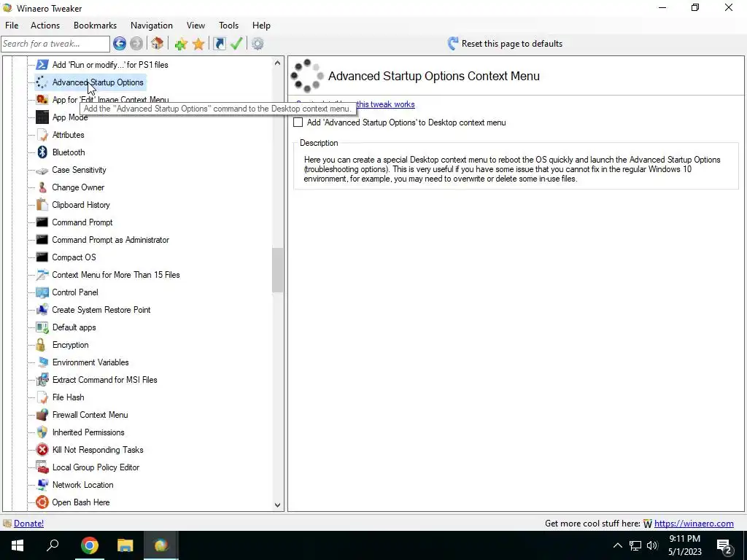Open the Tools menu
Viewport: 747px width, 560px height.
tap(228, 26)
